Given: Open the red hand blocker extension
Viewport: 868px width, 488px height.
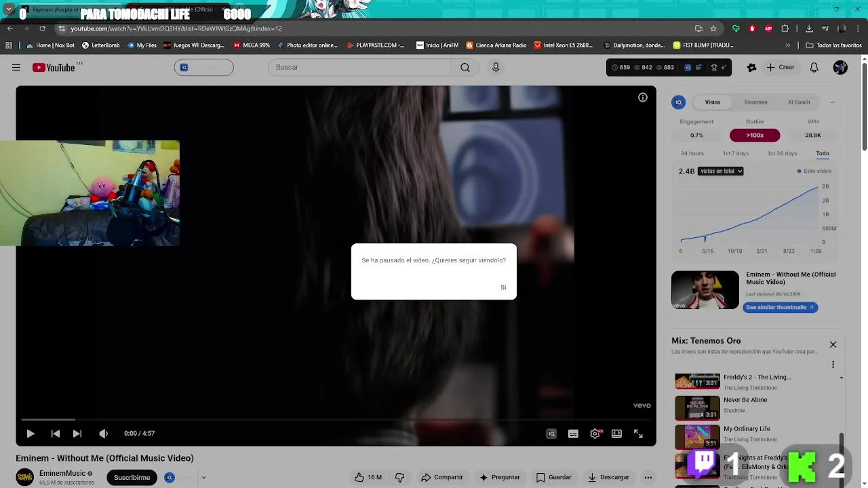Looking at the screenshot, I should [x=752, y=28].
